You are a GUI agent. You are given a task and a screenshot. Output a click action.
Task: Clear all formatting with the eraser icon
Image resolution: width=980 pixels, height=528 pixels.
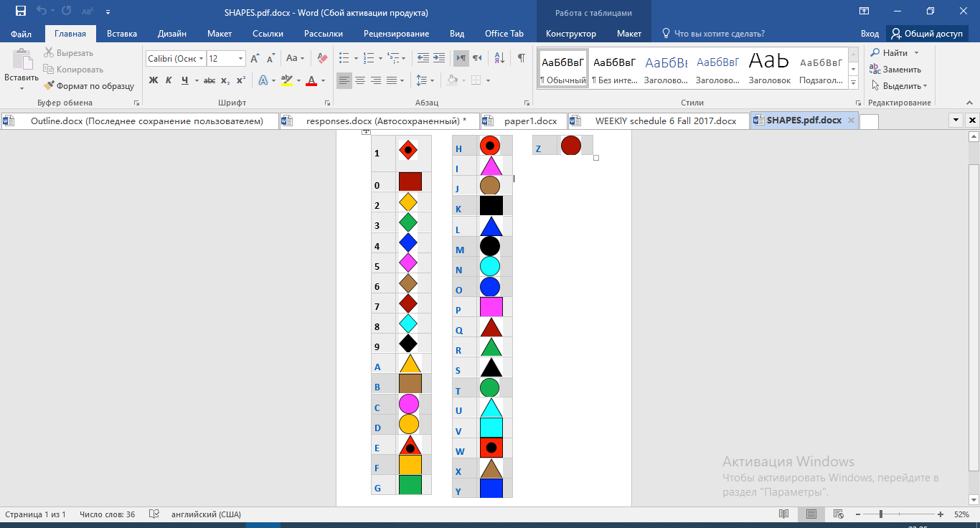coord(321,59)
